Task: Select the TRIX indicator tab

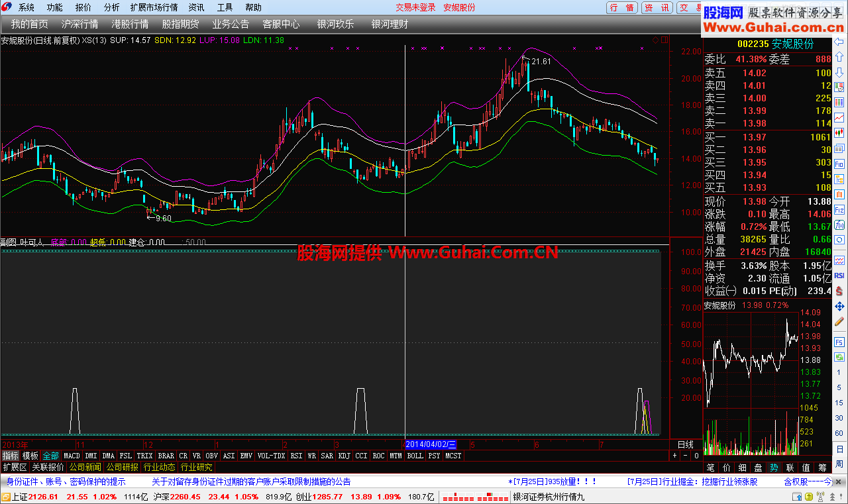Action: click(x=144, y=456)
